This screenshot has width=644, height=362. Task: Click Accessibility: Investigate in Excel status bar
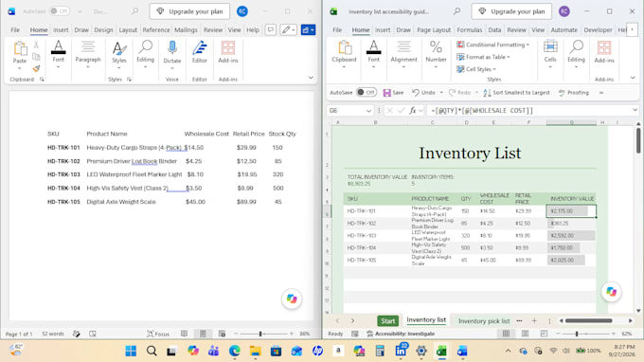[401, 334]
